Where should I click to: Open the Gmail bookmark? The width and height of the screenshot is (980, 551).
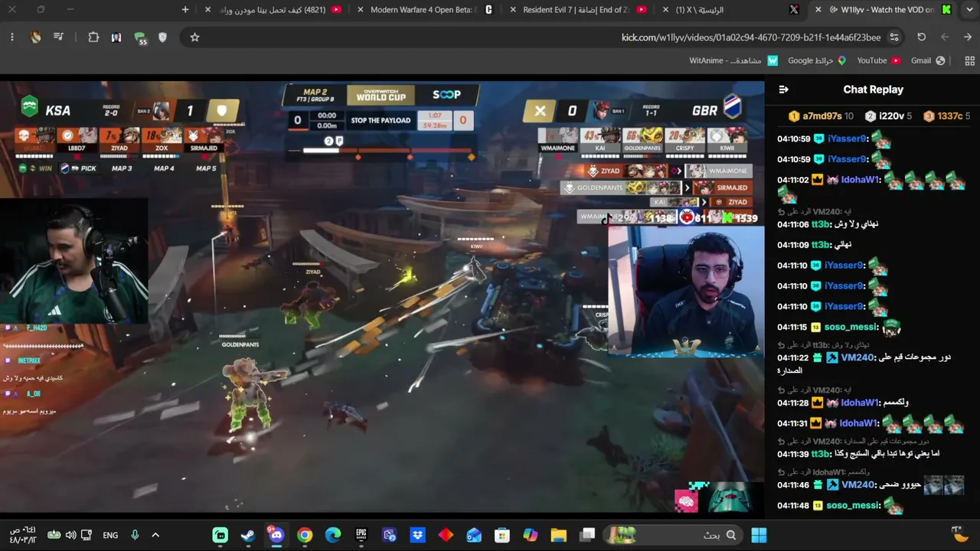pos(927,60)
